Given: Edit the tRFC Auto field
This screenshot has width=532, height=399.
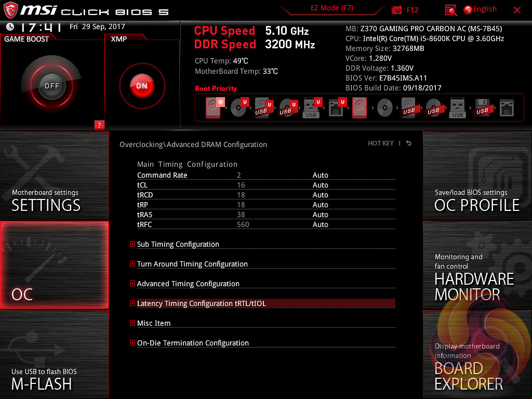Looking at the screenshot, I should (320, 224).
